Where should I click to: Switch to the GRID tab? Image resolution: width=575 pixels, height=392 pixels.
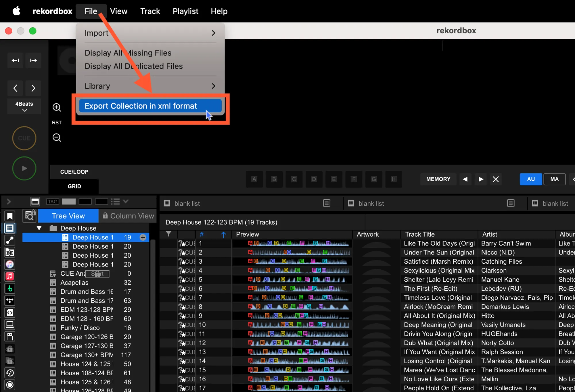click(x=74, y=186)
